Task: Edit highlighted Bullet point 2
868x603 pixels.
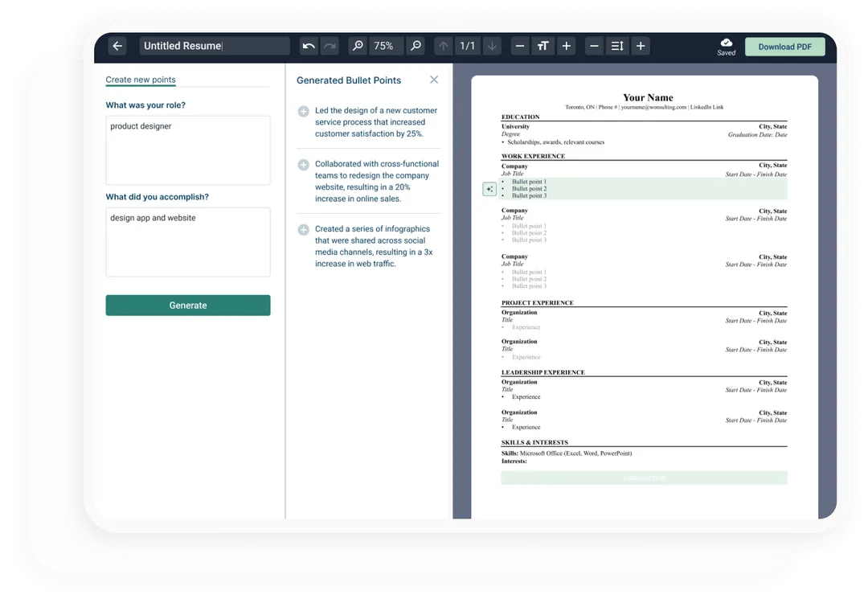Action: coord(529,189)
